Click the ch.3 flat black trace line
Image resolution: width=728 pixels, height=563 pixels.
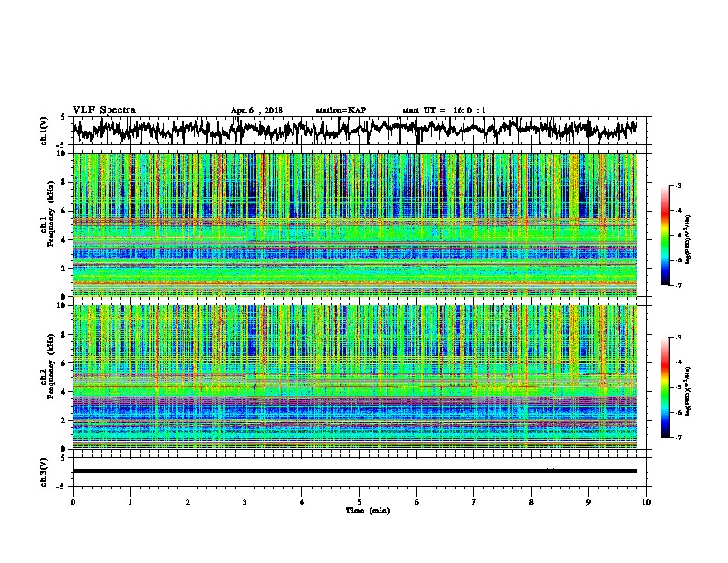[355, 471]
